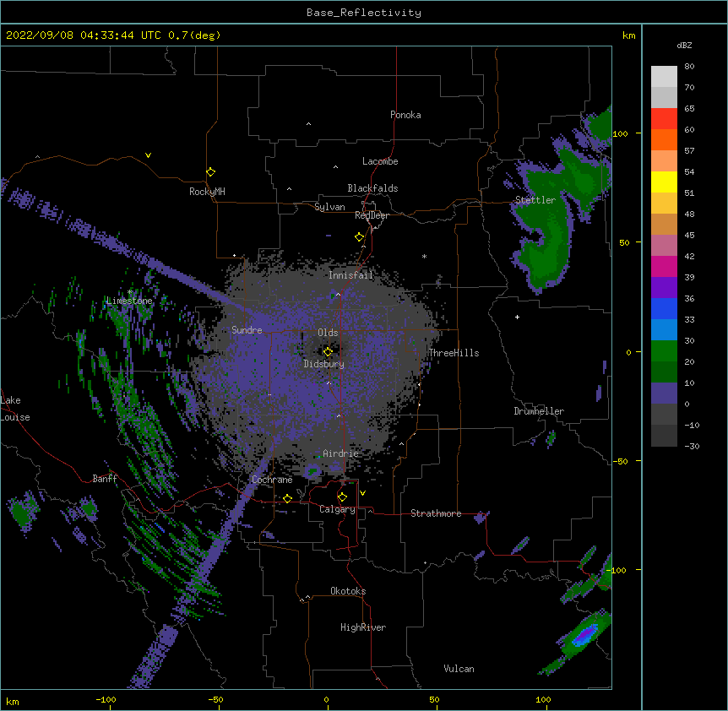Click the -100 tick label on bottom axis
Image resolution: width=728 pixels, height=711 pixels.
[x=106, y=699]
